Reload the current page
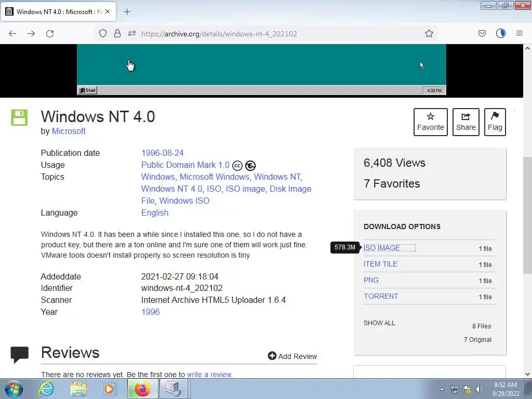This screenshot has height=399, width=532. coord(50,34)
